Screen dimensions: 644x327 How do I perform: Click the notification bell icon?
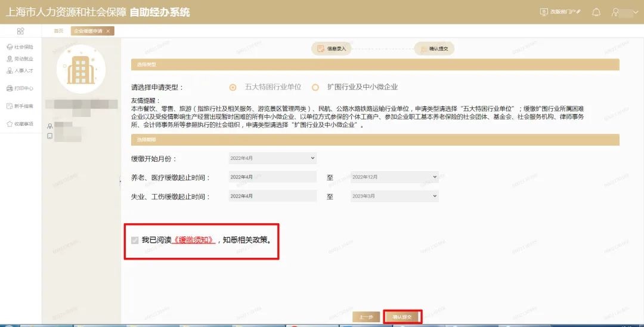pos(596,12)
